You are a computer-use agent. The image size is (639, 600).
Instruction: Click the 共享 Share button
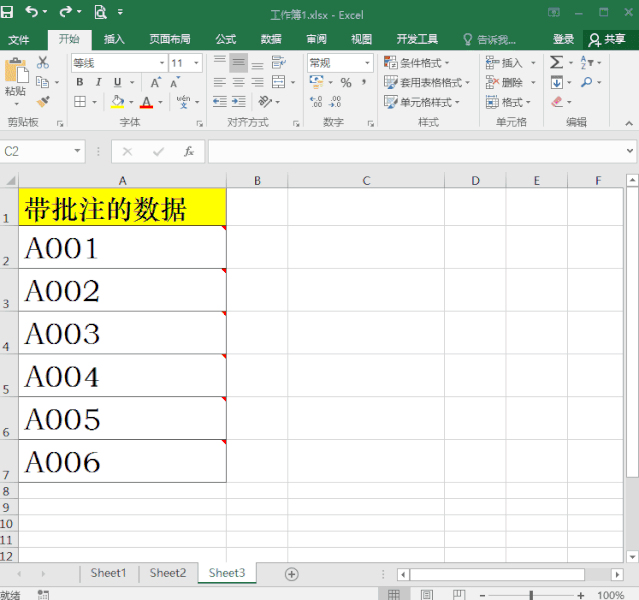click(607, 39)
